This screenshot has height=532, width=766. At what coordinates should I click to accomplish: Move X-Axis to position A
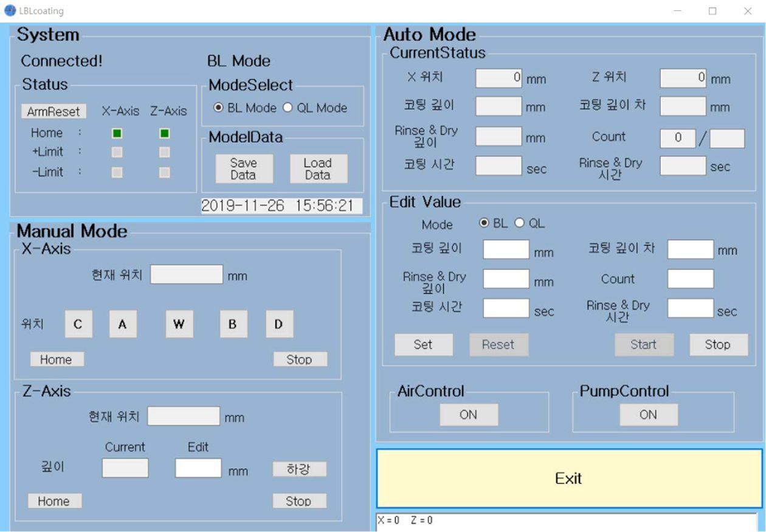[x=122, y=324]
